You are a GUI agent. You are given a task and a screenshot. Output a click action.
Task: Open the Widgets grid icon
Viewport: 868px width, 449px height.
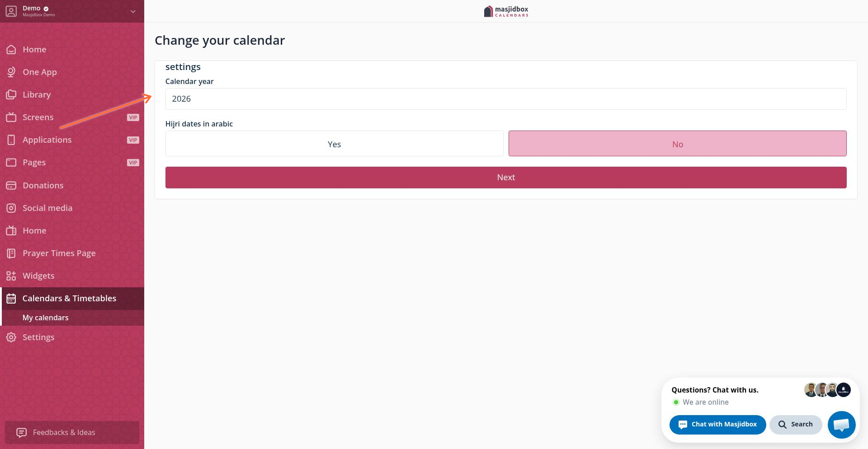click(x=11, y=276)
